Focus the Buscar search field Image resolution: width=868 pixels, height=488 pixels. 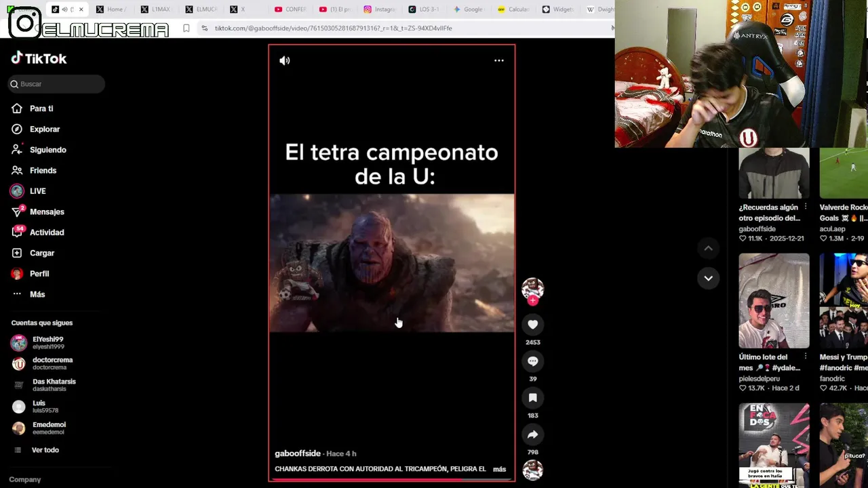click(57, 84)
